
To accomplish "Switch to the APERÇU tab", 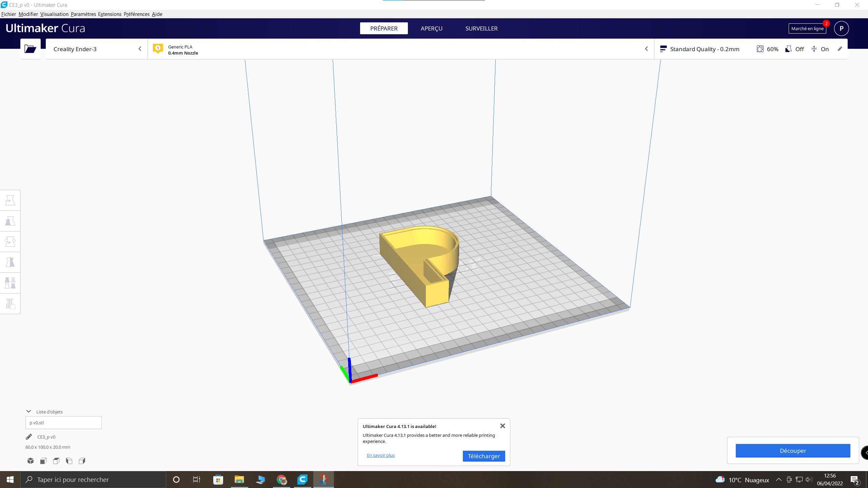I will (431, 28).
